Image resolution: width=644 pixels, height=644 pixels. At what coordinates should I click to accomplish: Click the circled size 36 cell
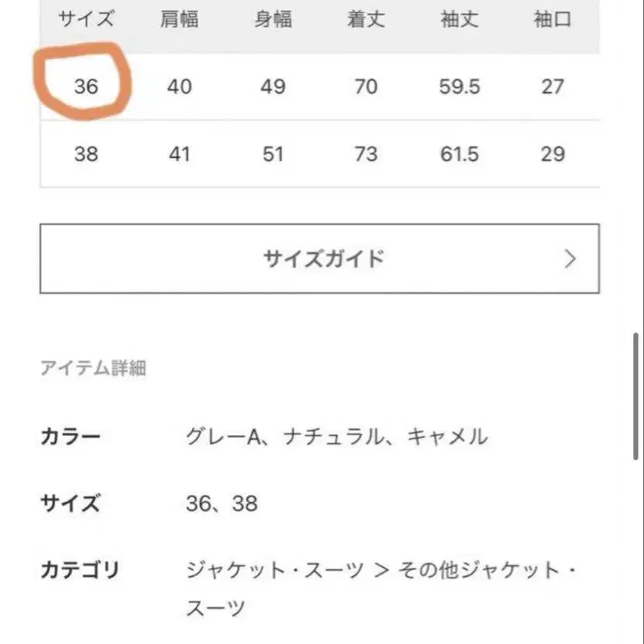tap(86, 87)
